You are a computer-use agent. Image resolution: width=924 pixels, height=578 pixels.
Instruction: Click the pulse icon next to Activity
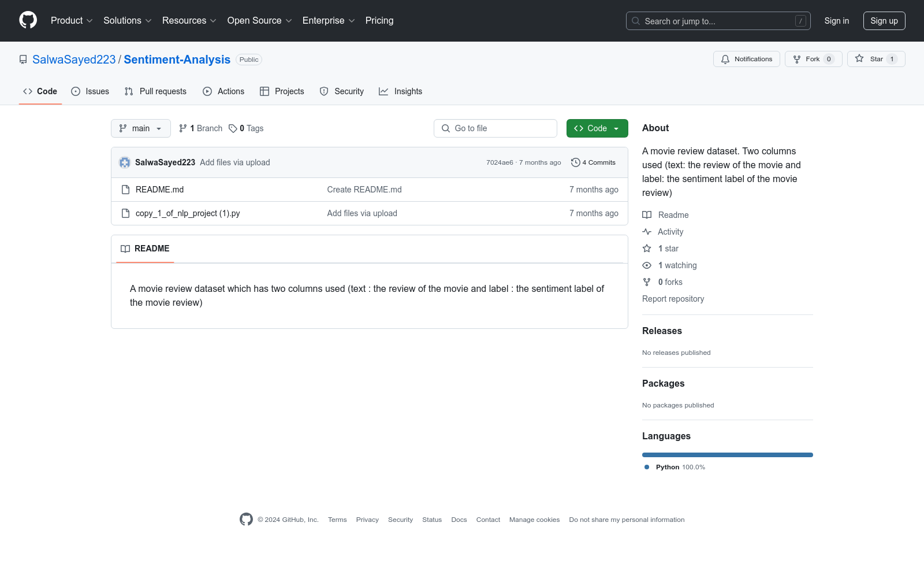point(647,232)
